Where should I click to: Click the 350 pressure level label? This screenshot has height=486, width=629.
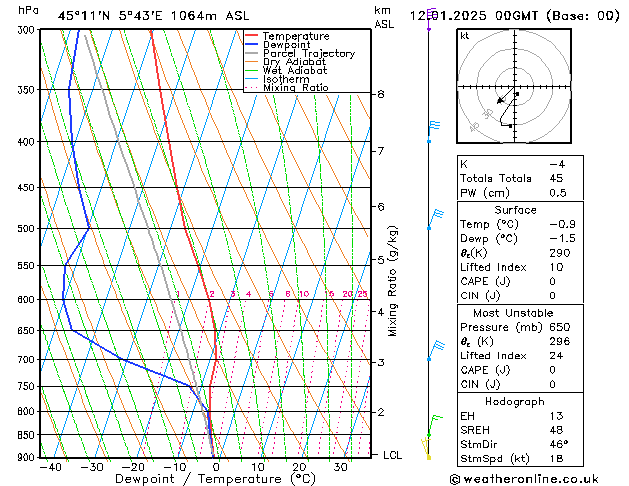[28, 89]
